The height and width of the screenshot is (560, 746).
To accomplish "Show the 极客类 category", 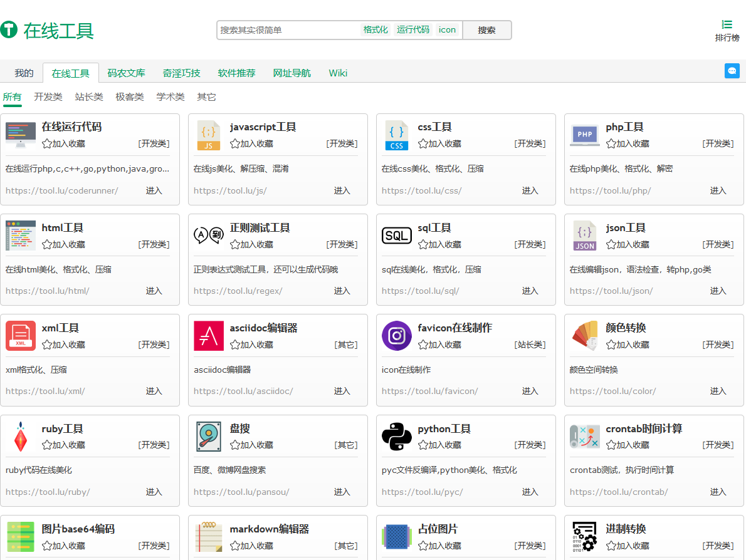I will [129, 96].
